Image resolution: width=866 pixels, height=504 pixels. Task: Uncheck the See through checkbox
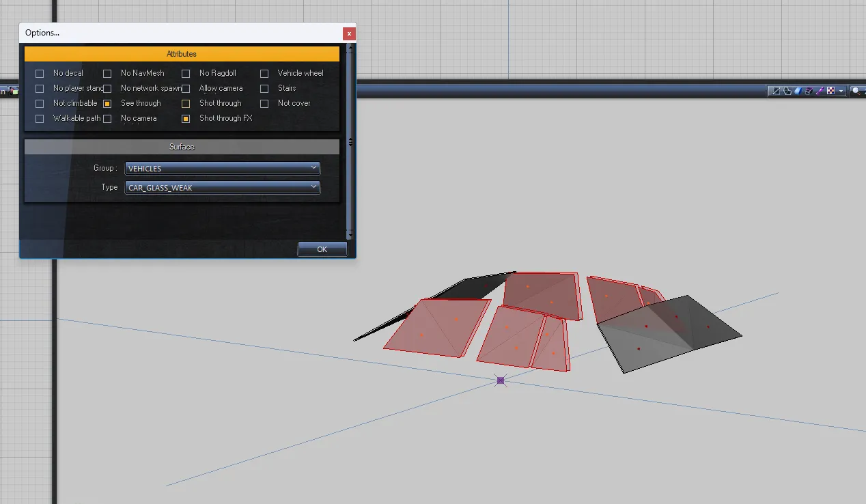107,104
